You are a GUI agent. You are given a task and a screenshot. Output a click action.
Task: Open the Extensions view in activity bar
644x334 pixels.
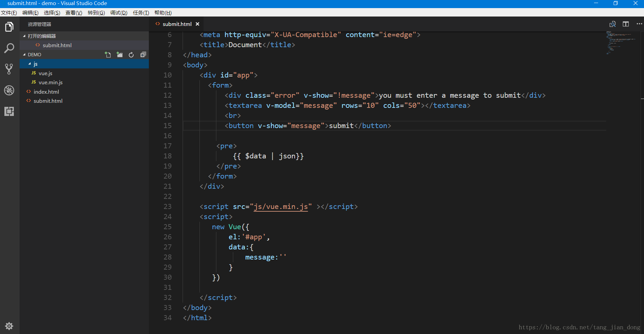pyautogui.click(x=9, y=111)
